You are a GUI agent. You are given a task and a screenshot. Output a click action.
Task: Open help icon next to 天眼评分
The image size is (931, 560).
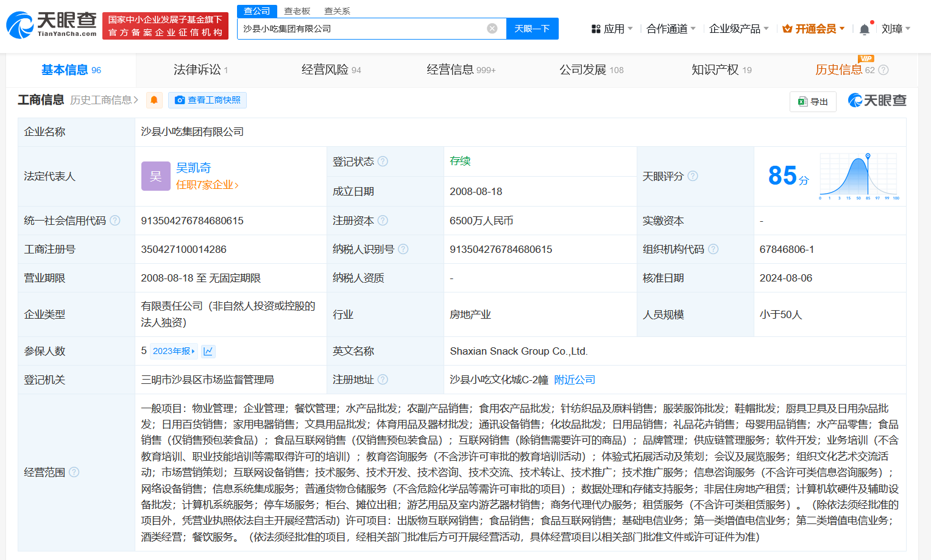pos(693,176)
